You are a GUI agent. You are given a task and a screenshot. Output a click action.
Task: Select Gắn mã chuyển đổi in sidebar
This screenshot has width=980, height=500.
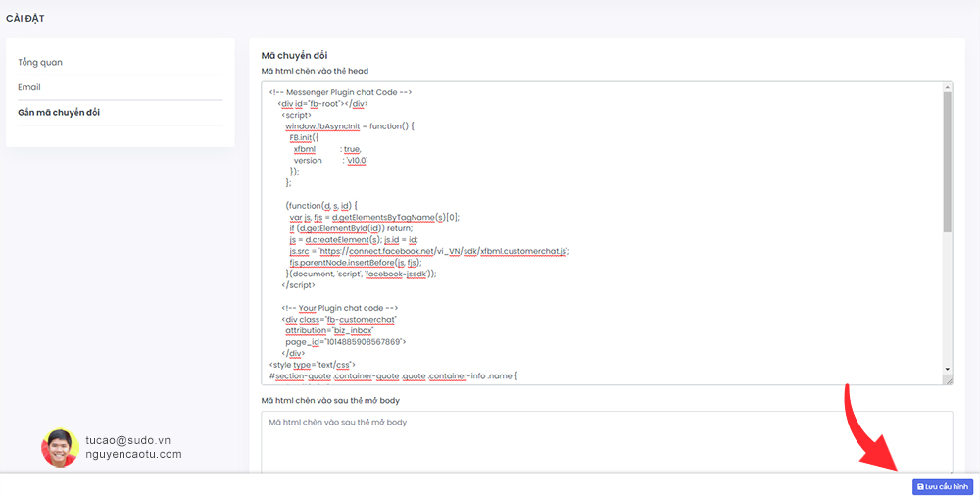[59, 112]
